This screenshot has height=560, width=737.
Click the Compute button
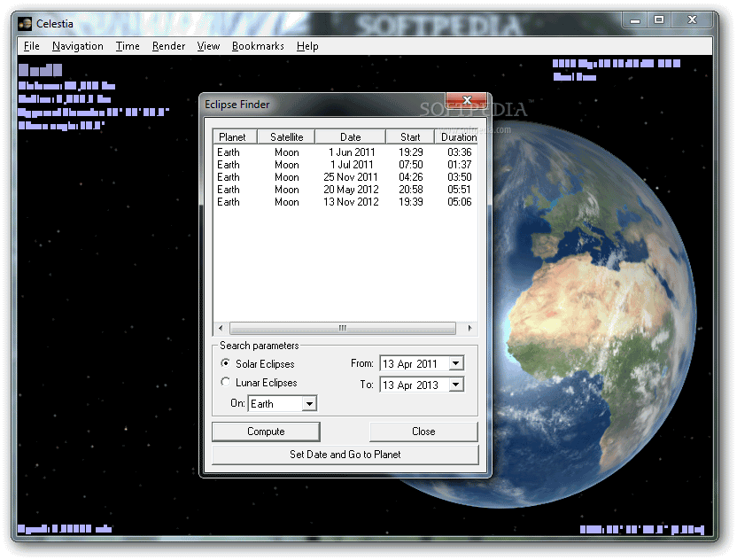[x=266, y=432]
